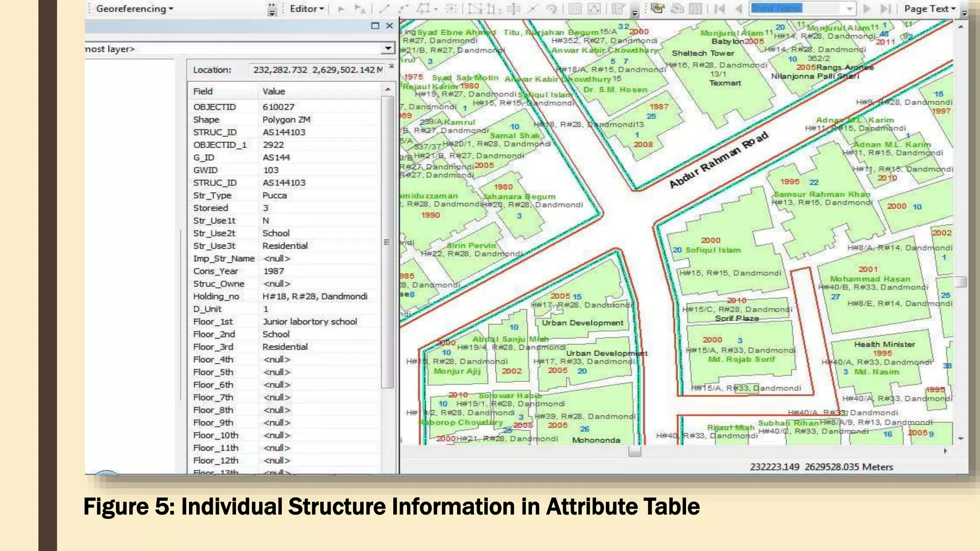Viewport: 980px width, 551px height.
Task: Click the table icon beside Refresh Pages
Action: (x=695, y=9)
